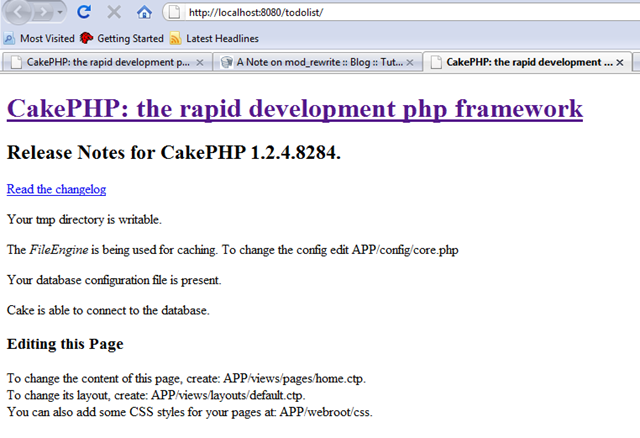Click the APP/views/pages/home.ctp line
Viewport: 640px width, 438px height.
pyautogui.click(x=186, y=378)
